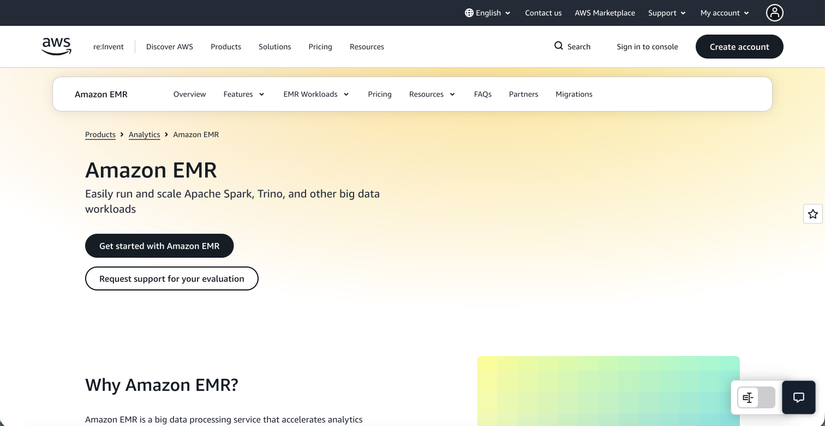
Task: Click the gradient image thumbnail
Action: click(608, 391)
